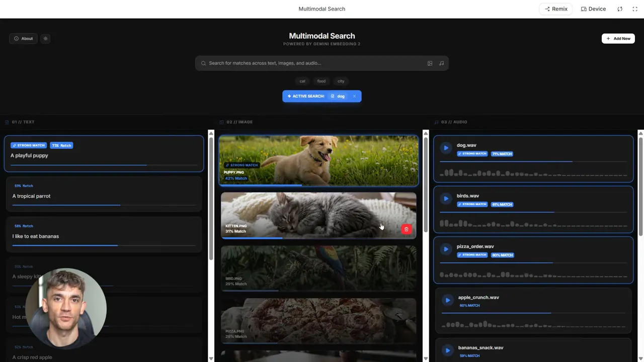Image resolution: width=644 pixels, height=362 pixels.
Task: Open the puppy.png image card
Action: coord(318,160)
